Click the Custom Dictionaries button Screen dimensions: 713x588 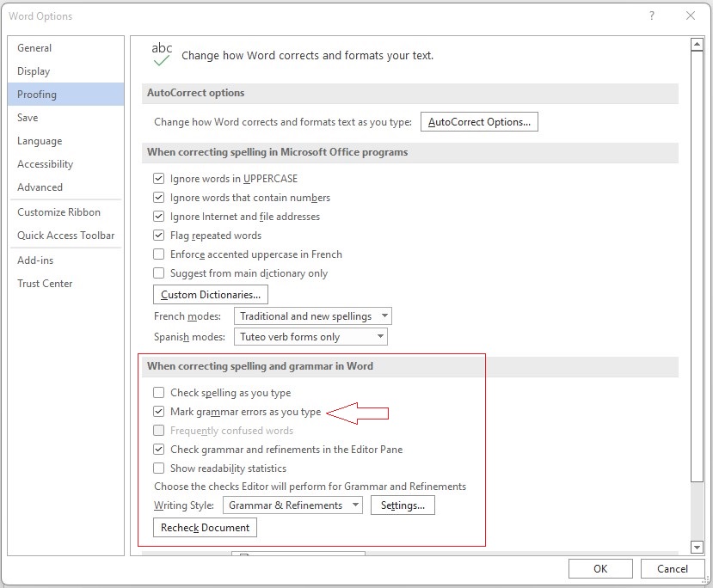pos(211,295)
